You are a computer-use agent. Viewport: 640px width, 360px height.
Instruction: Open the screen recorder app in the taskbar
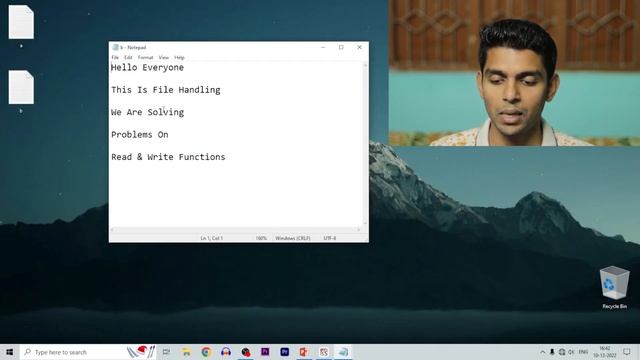[x=246, y=352]
